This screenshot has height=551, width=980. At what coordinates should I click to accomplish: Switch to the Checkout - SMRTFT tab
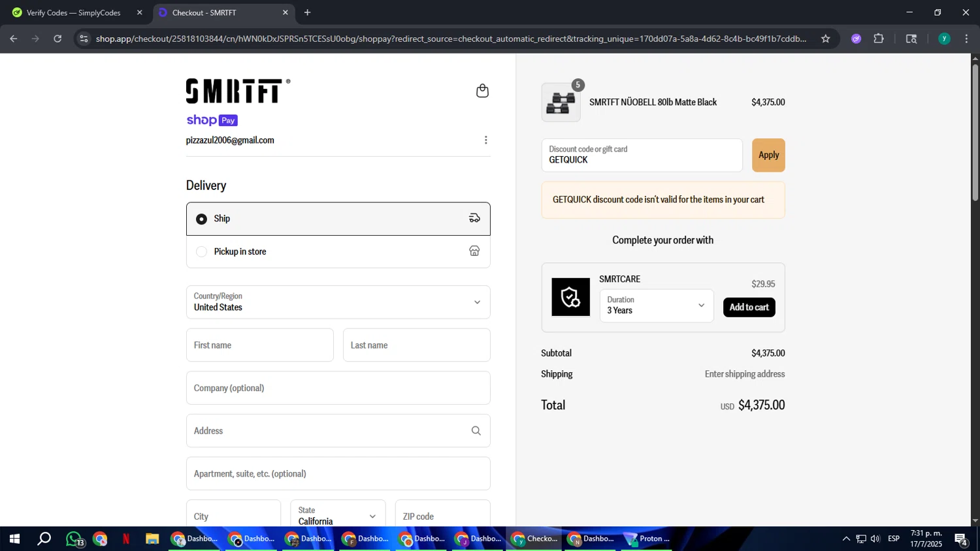pyautogui.click(x=223, y=12)
